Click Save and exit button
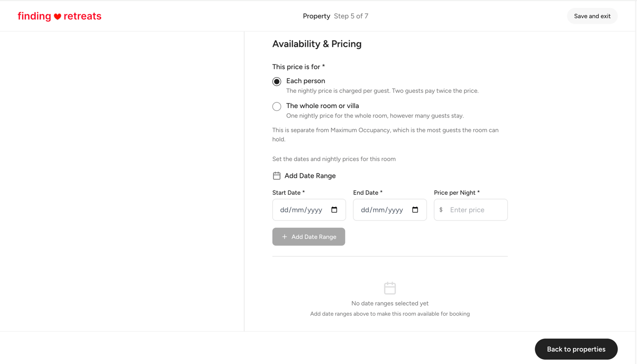Screen dimensions: 637x364 (592, 16)
